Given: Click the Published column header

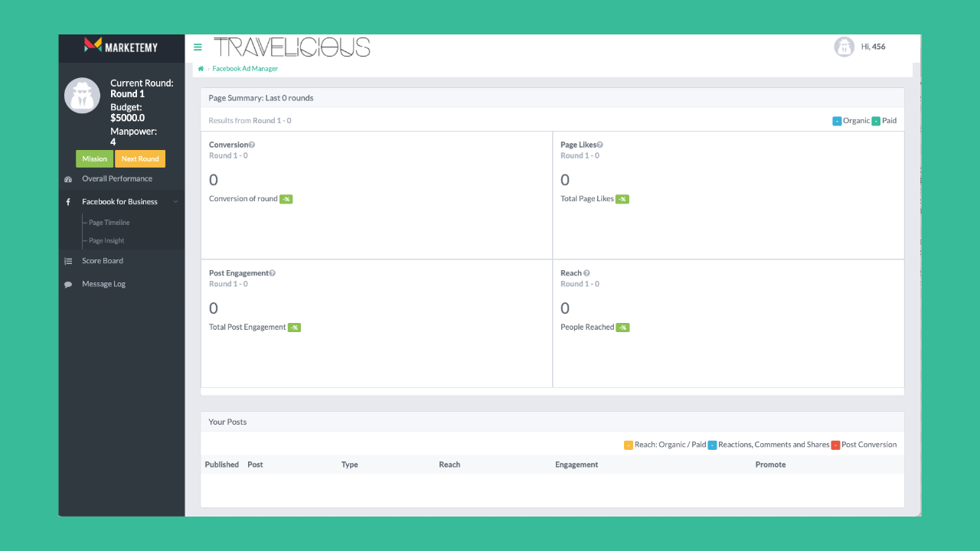Looking at the screenshot, I should coord(222,465).
